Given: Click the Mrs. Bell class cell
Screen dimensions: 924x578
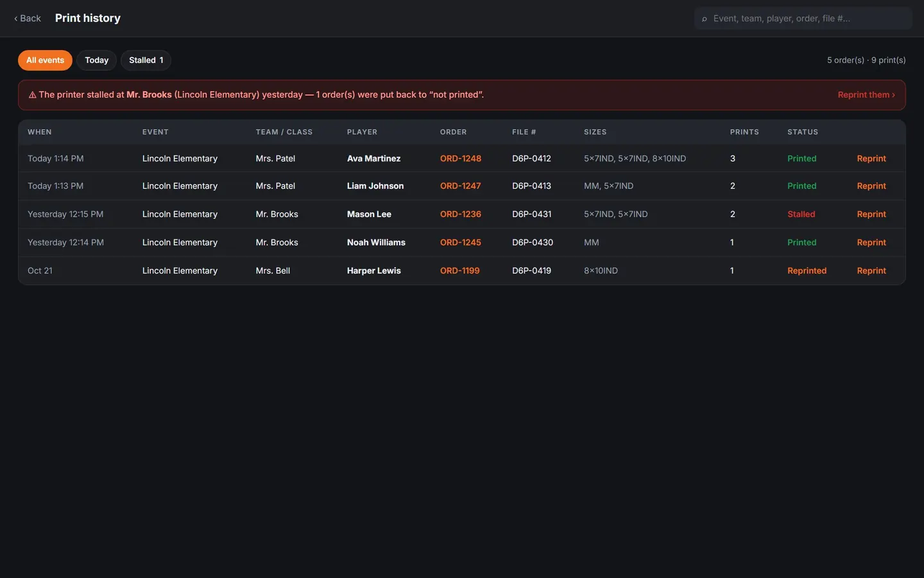Looking at the screenshot, I should pos(273,271).
